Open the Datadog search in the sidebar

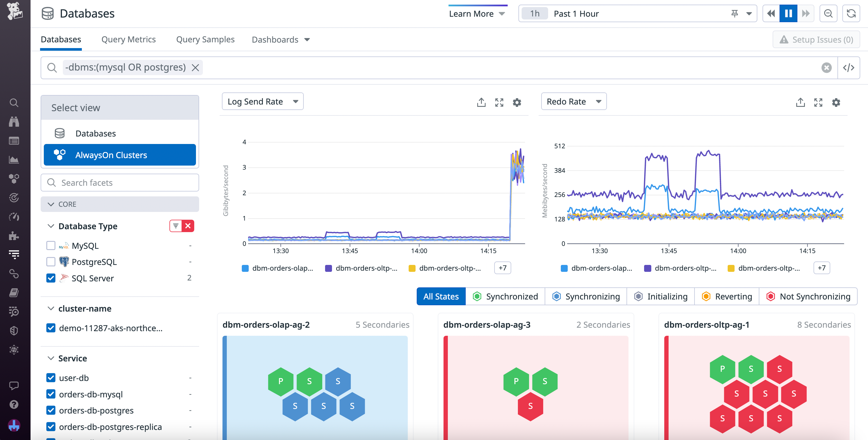pos(14,102)
